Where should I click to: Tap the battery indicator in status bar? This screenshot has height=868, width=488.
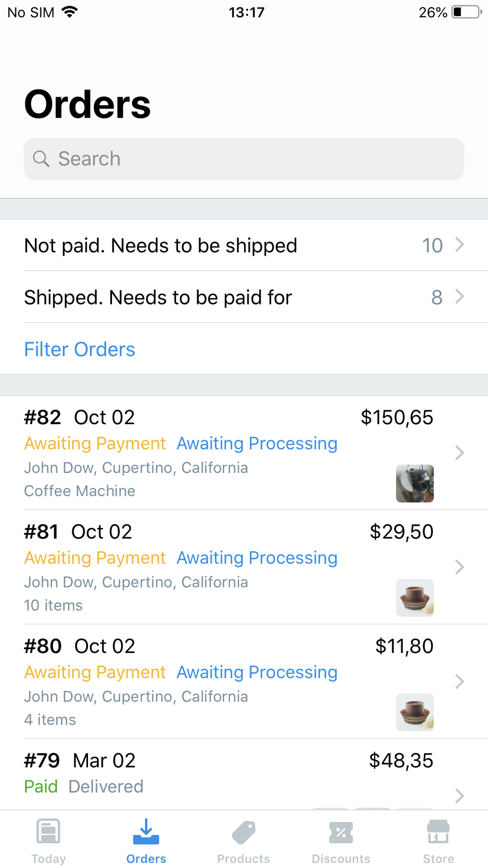(466, 12)
